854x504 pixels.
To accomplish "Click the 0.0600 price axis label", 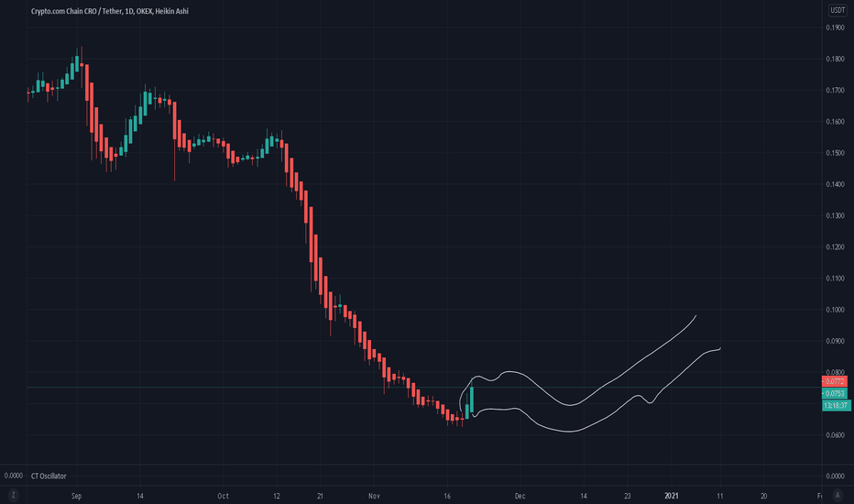I will click(x=835, y=434).
